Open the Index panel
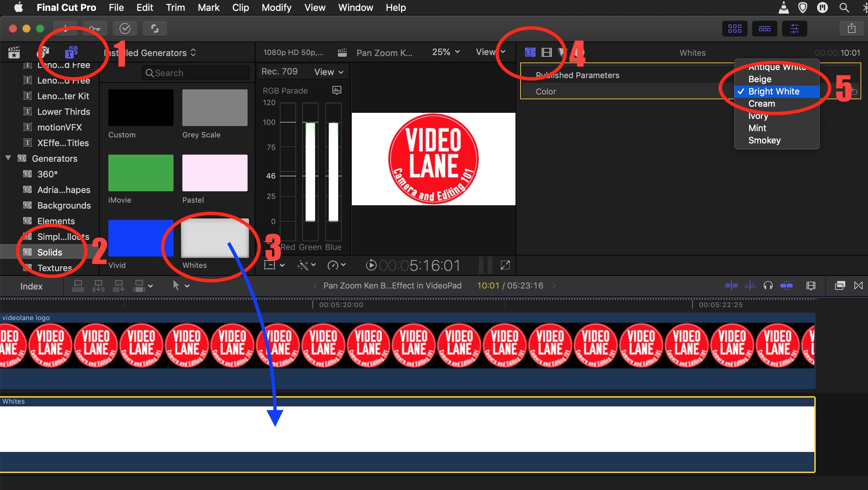The image size is (868, 490). [31, 286]
